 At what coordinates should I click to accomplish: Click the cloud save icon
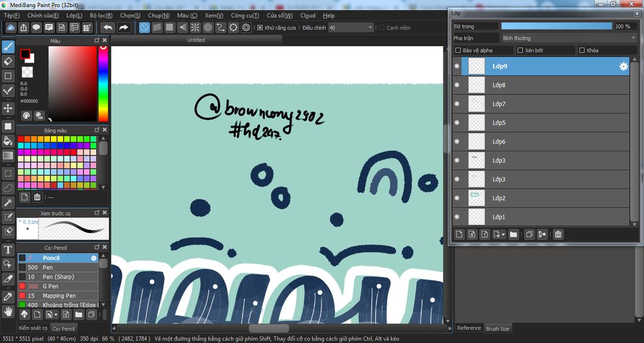click(x=11, y=28)
